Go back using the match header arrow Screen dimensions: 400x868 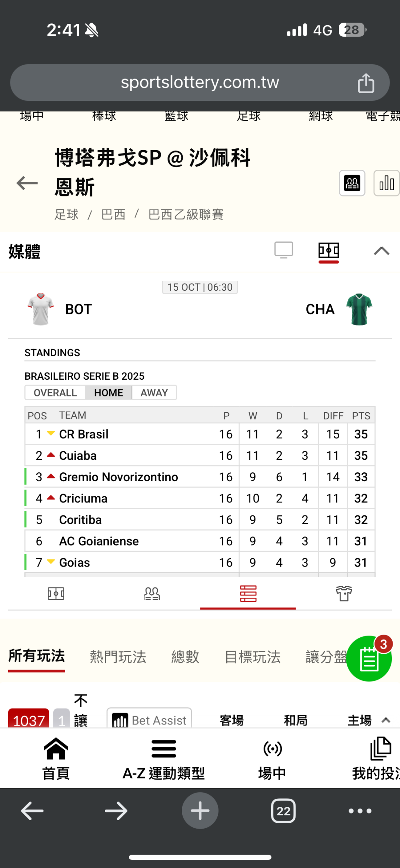(27, 183)
